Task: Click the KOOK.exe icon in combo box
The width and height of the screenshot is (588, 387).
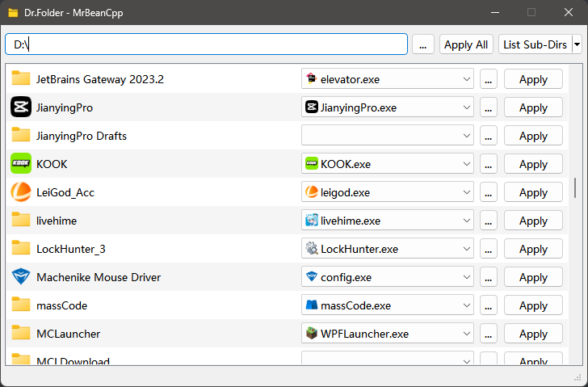Action: point(311,164)
